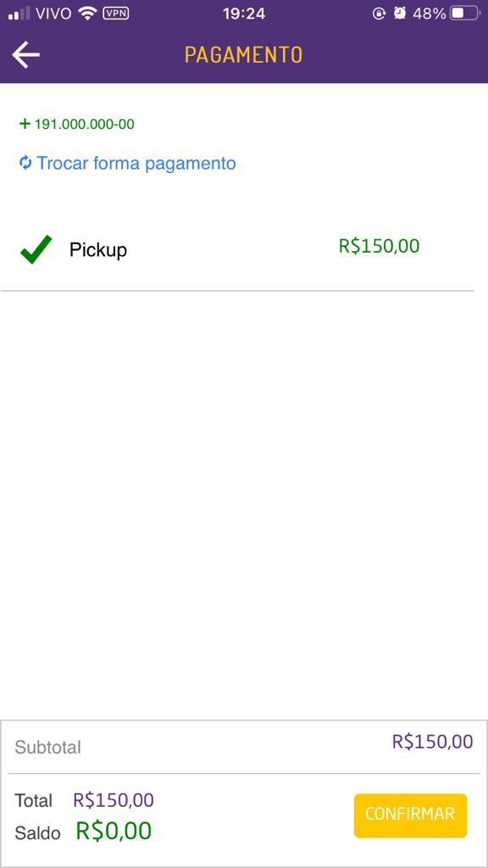This screenshot has height=868, width=488.
Task: Tap the alarm clock status icon
Action: (x=400, y=14)
